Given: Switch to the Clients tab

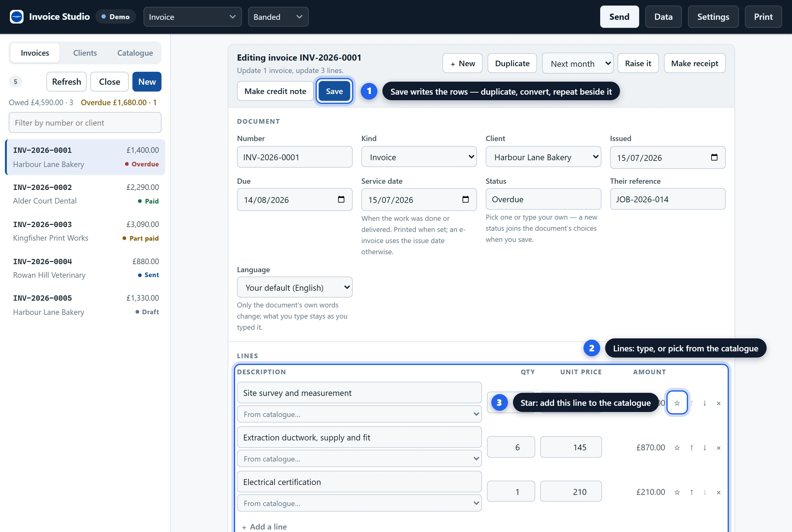Looking at the screenshot, I should (85, 53).
